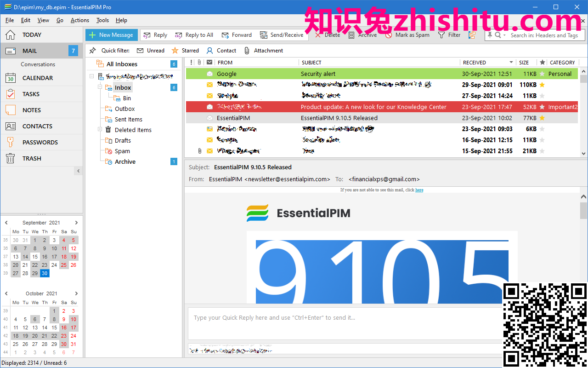
Task: Open the Today module
Action: tap(41, 34)
